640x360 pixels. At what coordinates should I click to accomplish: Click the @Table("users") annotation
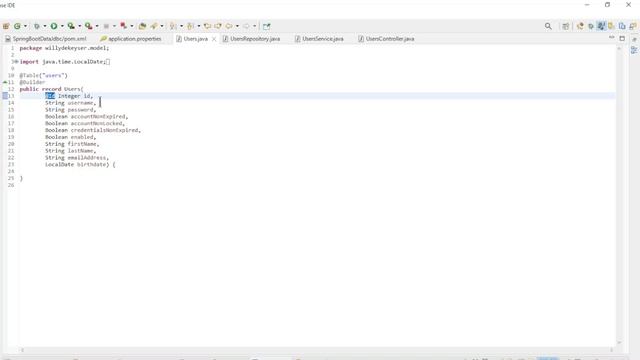pos(43,75)
